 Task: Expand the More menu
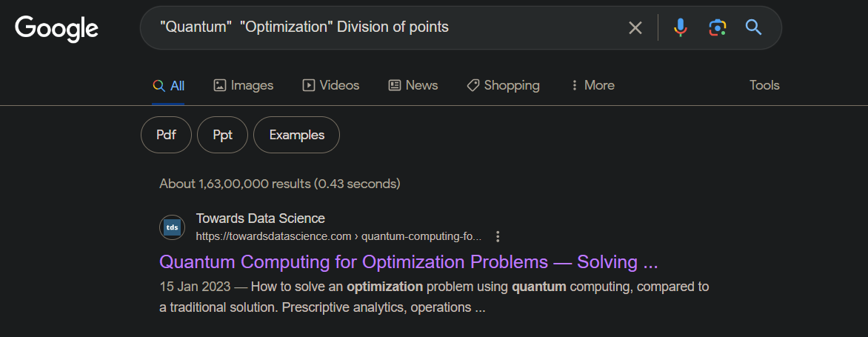(x=592, y=85)
